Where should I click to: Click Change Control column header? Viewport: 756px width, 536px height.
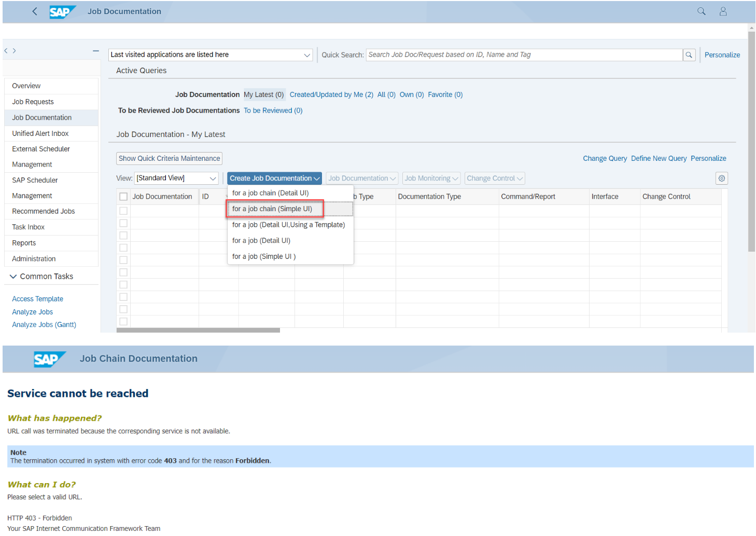[681, 197]
